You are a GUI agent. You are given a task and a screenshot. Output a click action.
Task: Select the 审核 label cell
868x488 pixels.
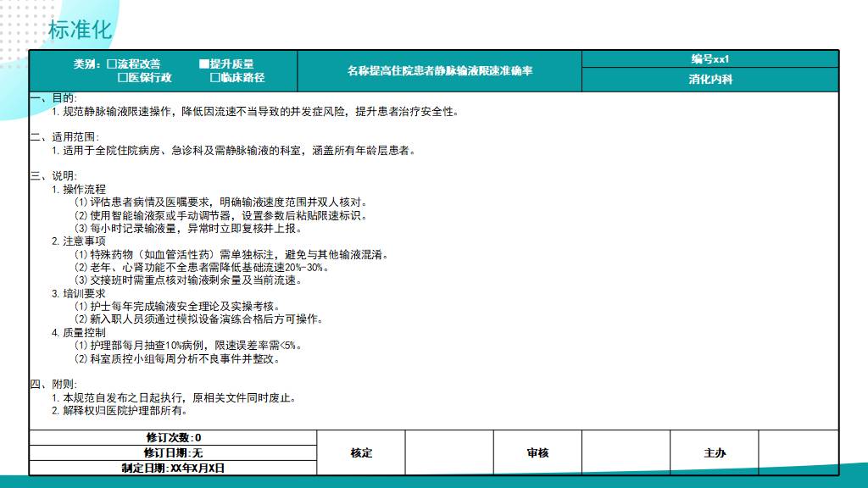pyautogui.click(x=537, y=452)
